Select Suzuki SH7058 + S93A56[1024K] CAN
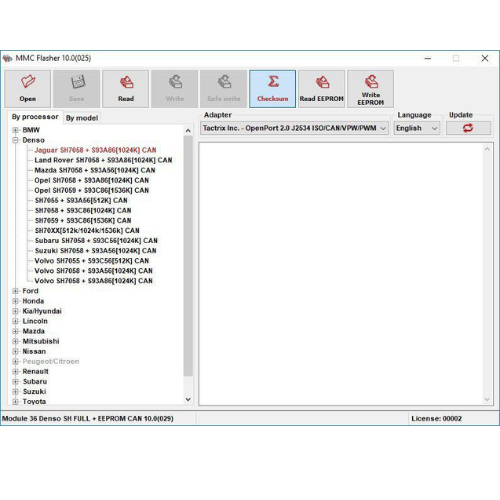The height and width of the screenshot is (500, 500). coord(96,251)
